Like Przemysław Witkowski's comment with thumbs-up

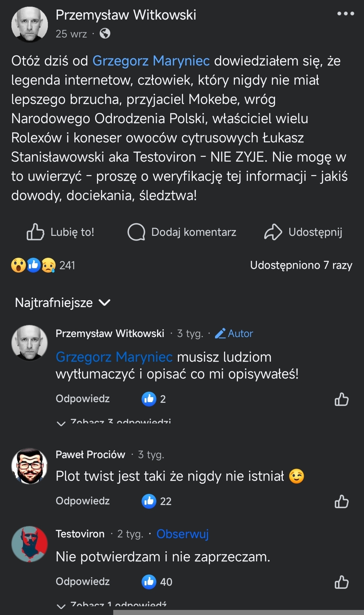341,399
